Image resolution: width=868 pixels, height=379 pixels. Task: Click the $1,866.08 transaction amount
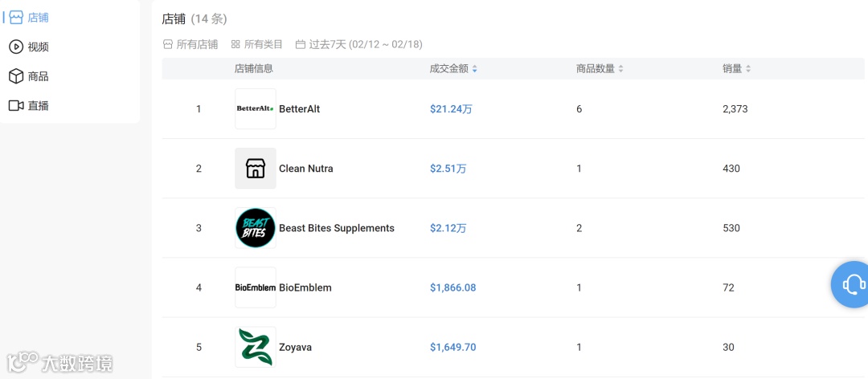tap(452, 287)
